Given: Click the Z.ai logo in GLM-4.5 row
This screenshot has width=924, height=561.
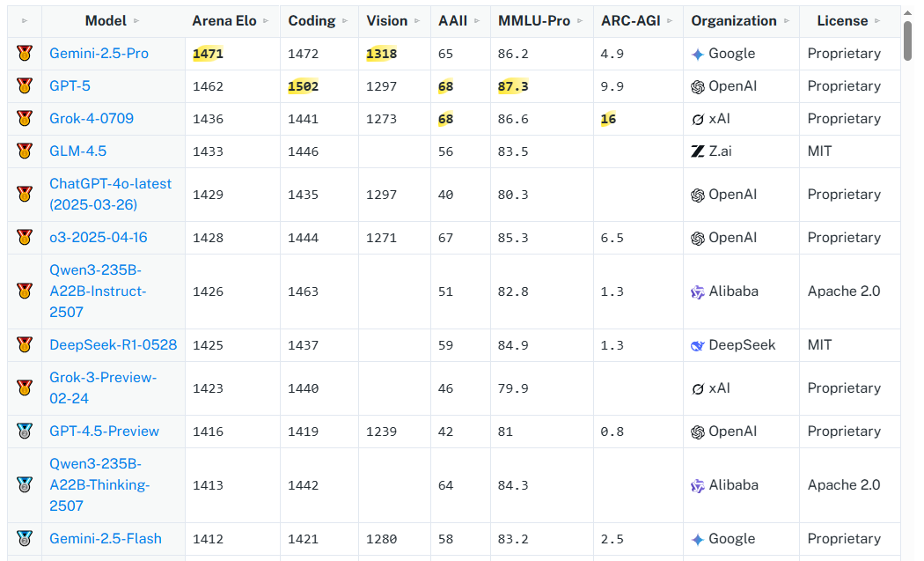Looking at the screenshot, I should point(698,151).
